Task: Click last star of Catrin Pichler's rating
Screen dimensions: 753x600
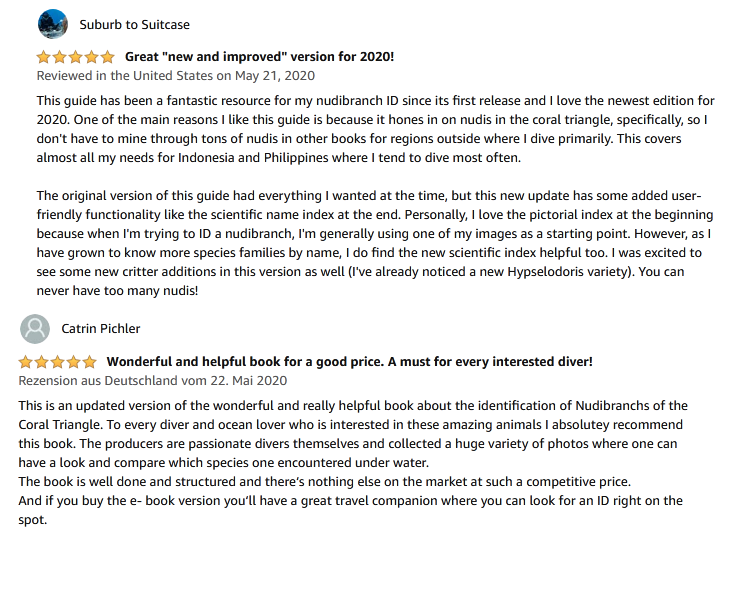Action: [x=90, y=361]
